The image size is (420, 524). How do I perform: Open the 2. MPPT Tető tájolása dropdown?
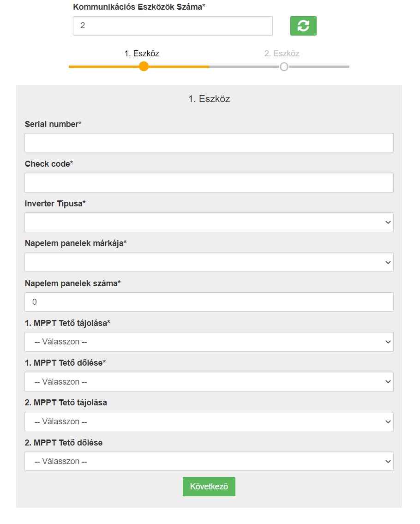pos(209,422)
